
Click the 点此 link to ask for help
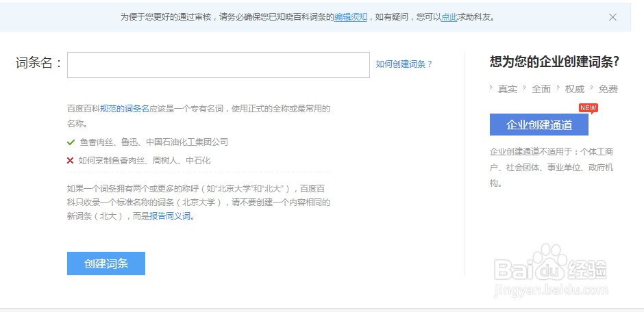coord(449,17)
